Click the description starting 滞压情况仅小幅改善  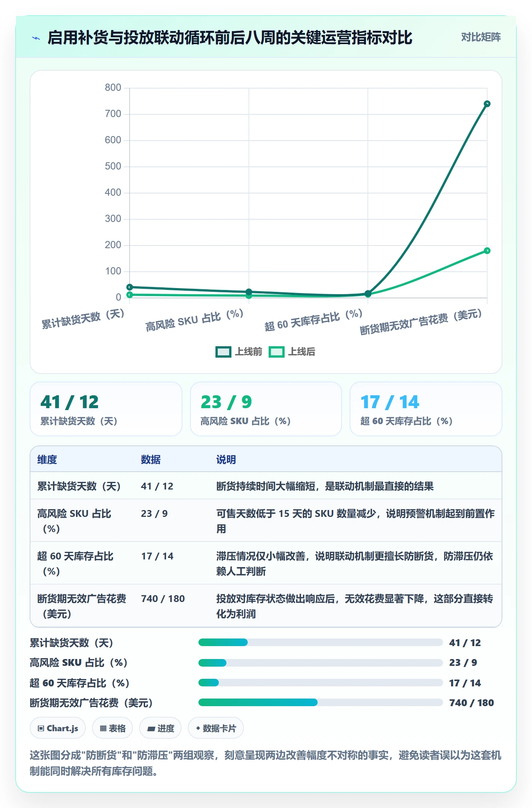(355, 564)
